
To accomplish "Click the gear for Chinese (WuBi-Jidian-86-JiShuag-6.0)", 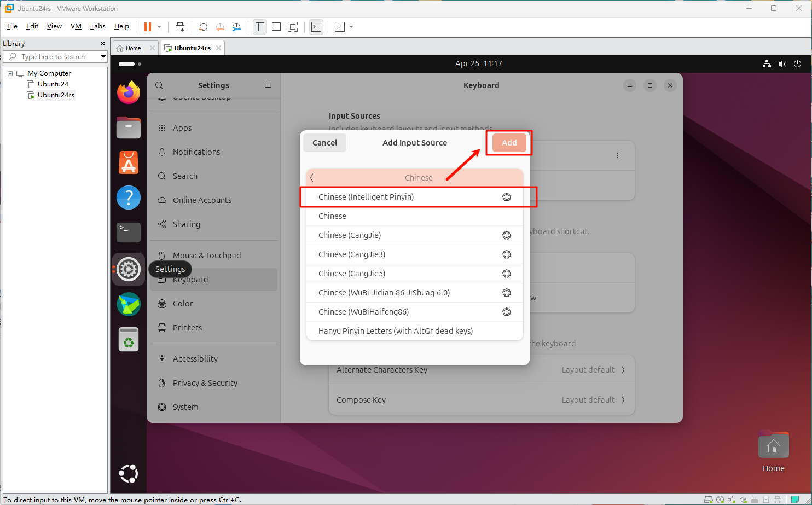I will (507, 293).
